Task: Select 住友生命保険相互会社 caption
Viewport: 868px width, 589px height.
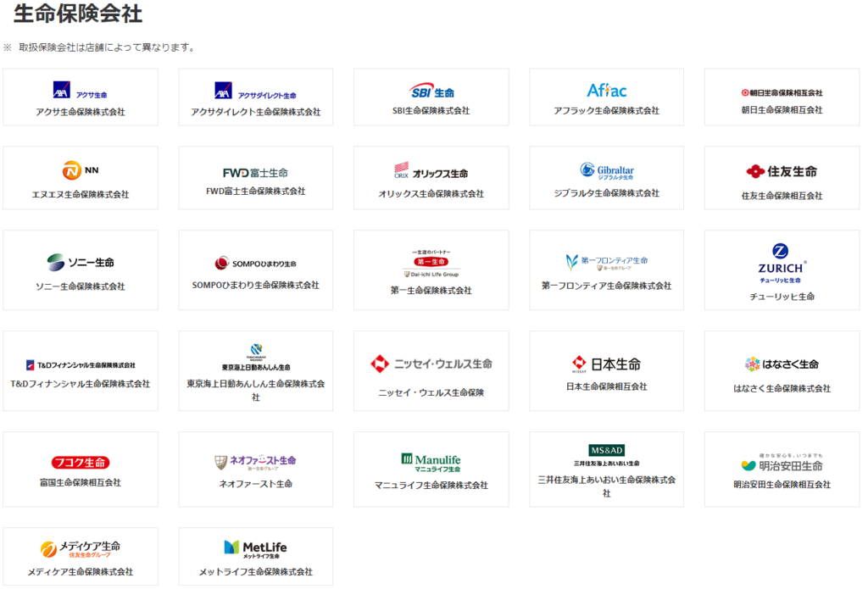Action: [782, 196]
